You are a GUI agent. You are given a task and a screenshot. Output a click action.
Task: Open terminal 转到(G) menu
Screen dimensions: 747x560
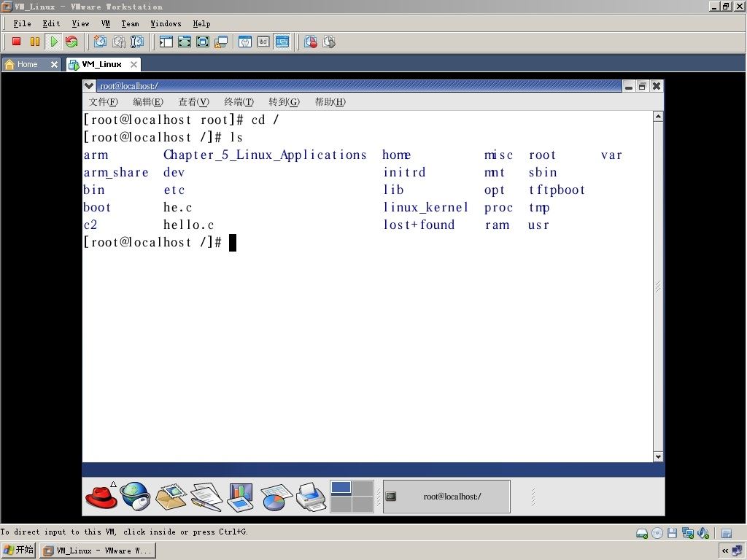point(284,102)
